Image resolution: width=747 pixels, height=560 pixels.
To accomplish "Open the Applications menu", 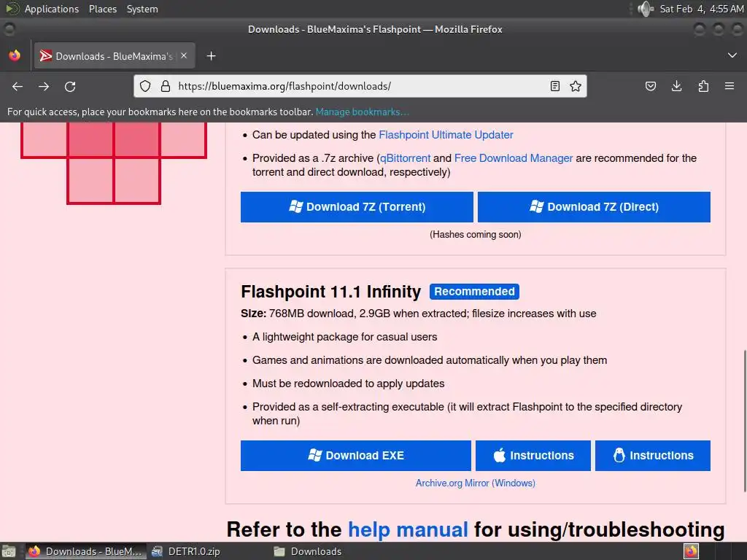I will pyautogui.click(x=52, y=9).
